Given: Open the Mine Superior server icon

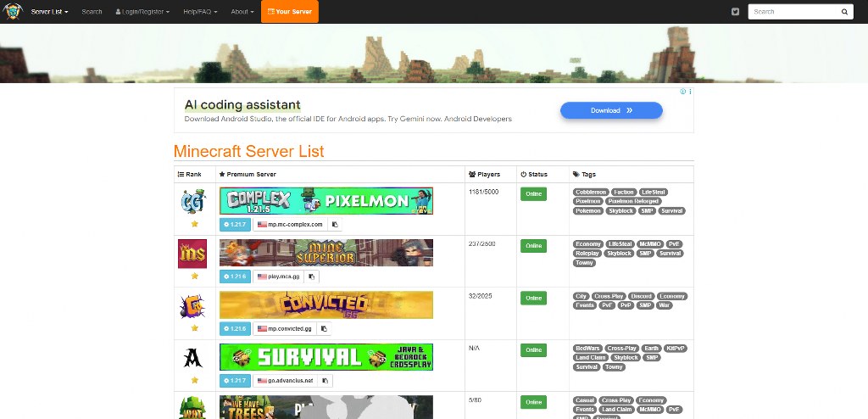Looking at the screenshot, I should tap(192, 254).
